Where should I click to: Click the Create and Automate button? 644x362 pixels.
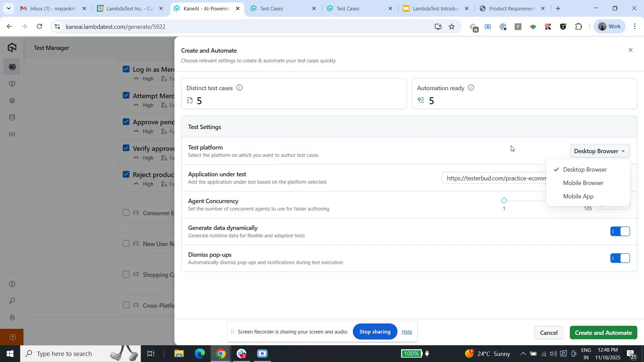pyautogui.click(x=603, y=333)
